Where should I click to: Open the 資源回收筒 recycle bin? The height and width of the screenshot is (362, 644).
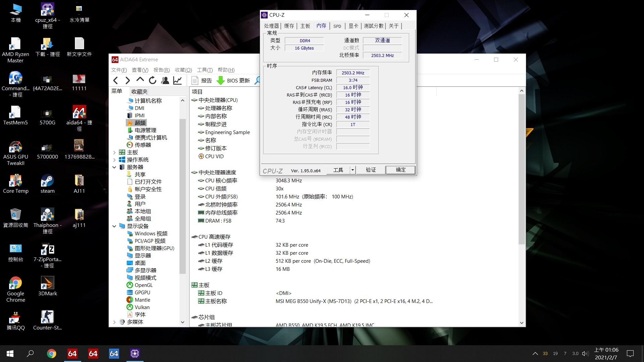(15, 218)
